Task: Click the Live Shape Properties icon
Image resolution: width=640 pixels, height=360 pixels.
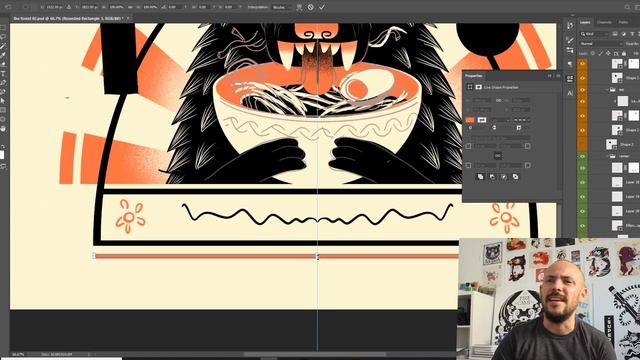Action: 470,87
